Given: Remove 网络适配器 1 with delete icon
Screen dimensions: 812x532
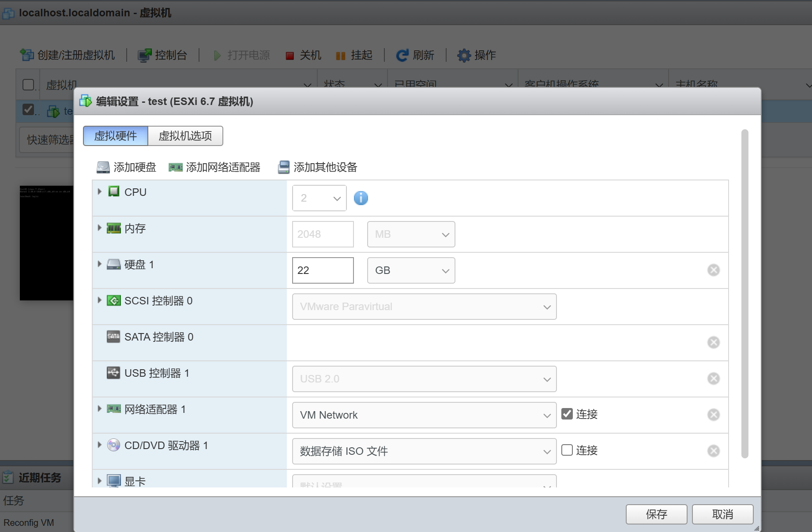Looking at the screenshot, I should [x=713, y=415].
